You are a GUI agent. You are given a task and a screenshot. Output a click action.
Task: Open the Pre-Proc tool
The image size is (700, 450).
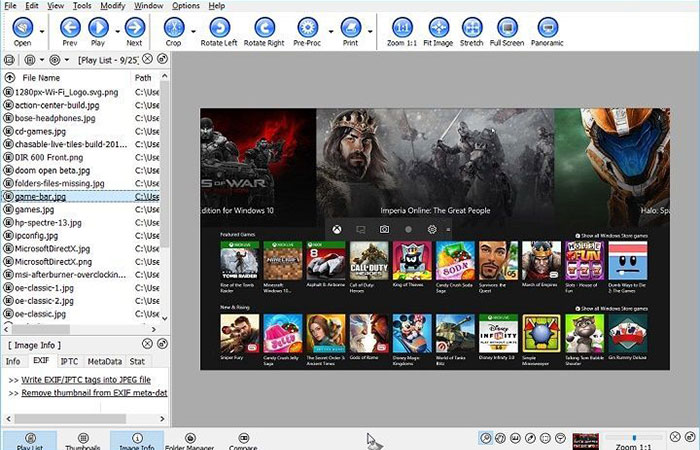coord(308,28)
